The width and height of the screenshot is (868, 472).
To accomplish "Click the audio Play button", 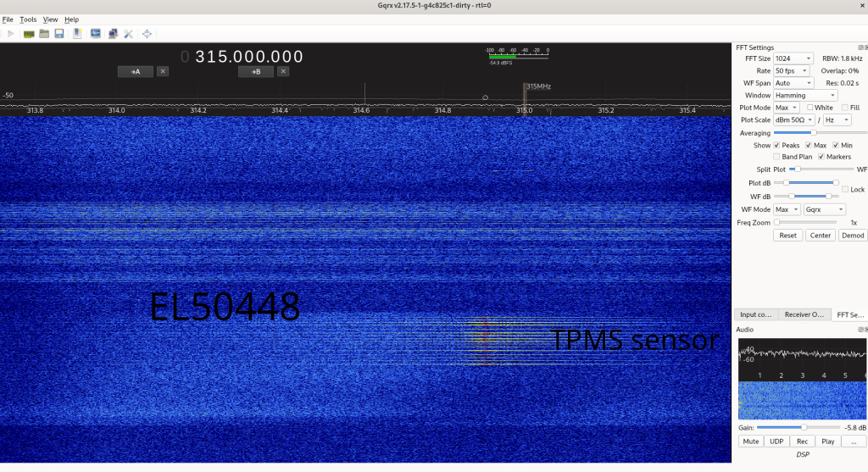I will (x=828, y=441).
